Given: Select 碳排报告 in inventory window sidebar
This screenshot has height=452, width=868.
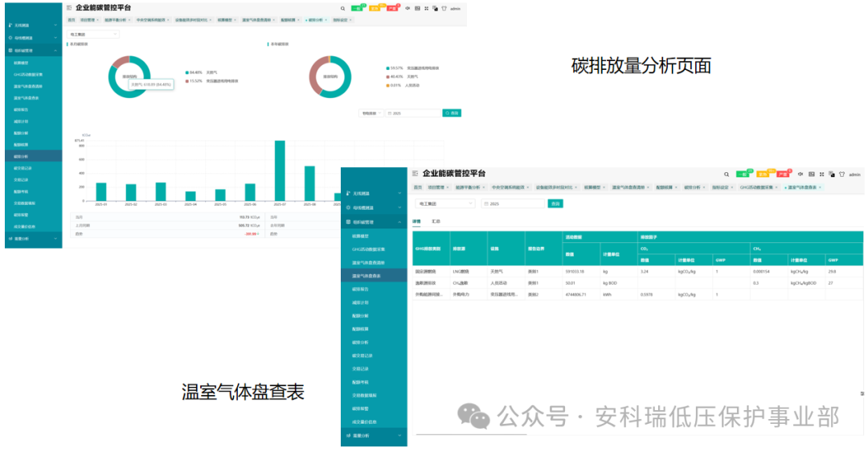Looking at the screenshot, I should (360, 290).
